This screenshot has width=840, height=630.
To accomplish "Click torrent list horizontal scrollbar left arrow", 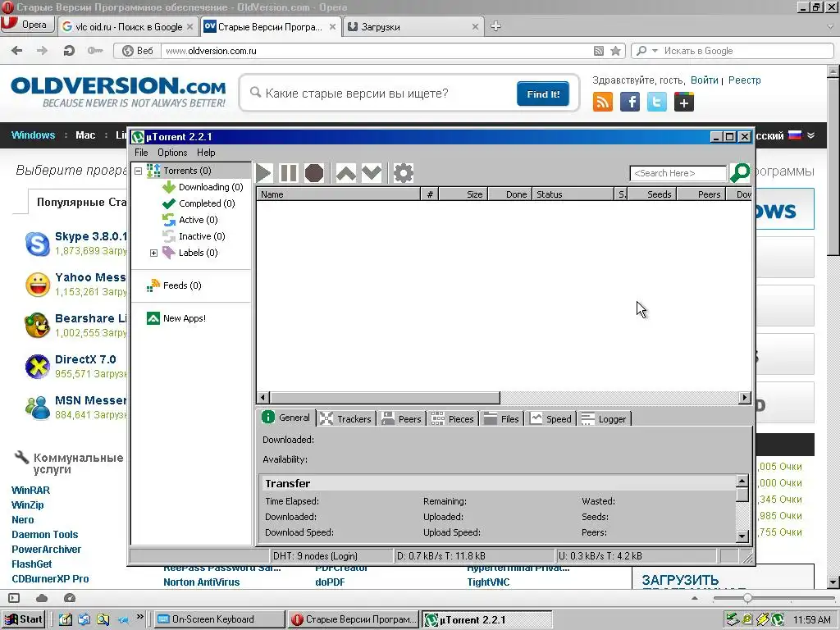I will point(263,398).
